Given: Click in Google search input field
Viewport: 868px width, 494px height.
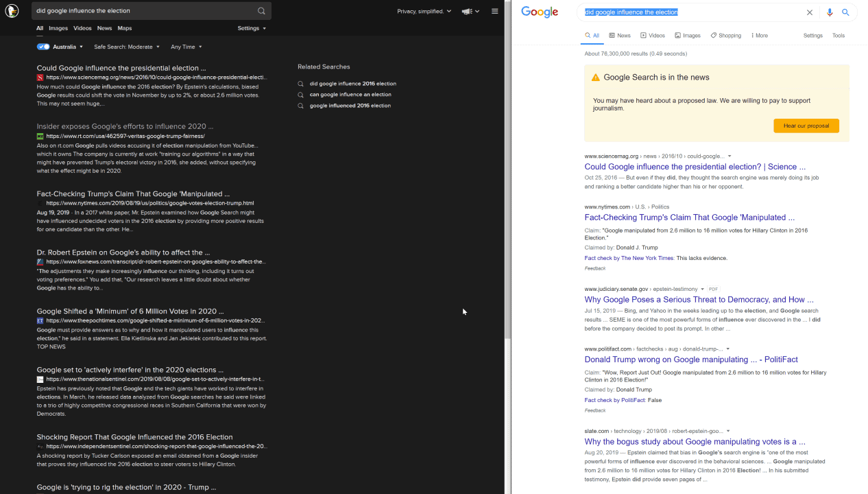Looking at the screenshot, I should [692, 12].
